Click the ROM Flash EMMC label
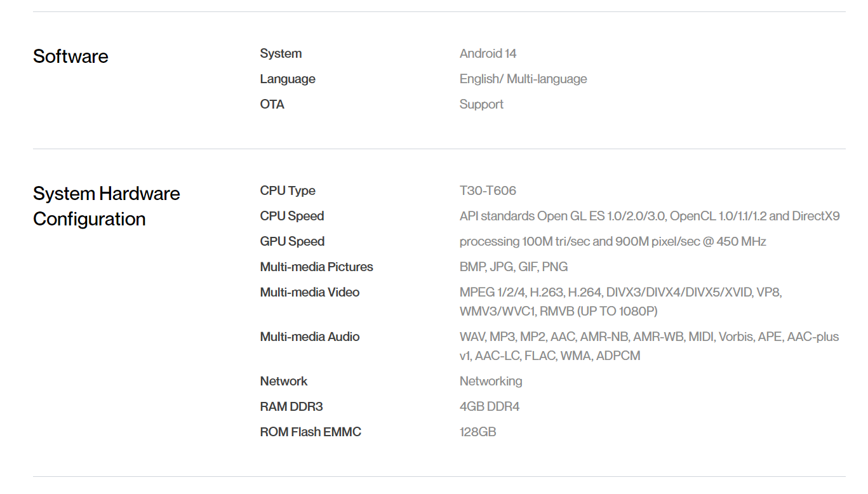The height and width of the screenshot is (494, 868). [310, 432]
